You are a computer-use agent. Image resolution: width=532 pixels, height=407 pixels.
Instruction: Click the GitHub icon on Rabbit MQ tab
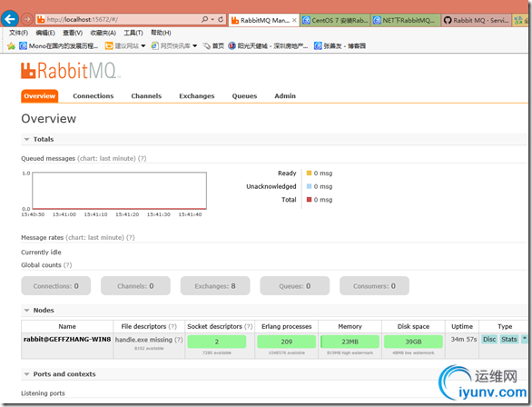(x=448, y=20)
